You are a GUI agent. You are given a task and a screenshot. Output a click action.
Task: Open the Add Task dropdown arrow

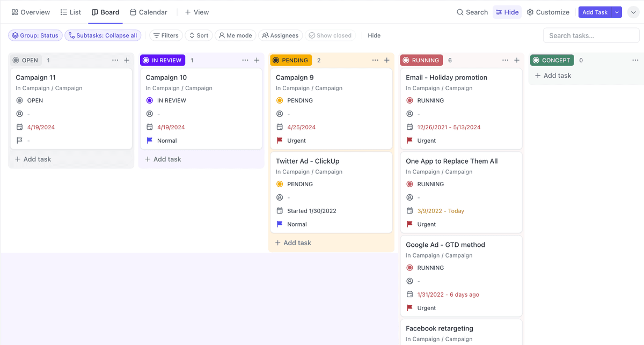pos(616,12)
